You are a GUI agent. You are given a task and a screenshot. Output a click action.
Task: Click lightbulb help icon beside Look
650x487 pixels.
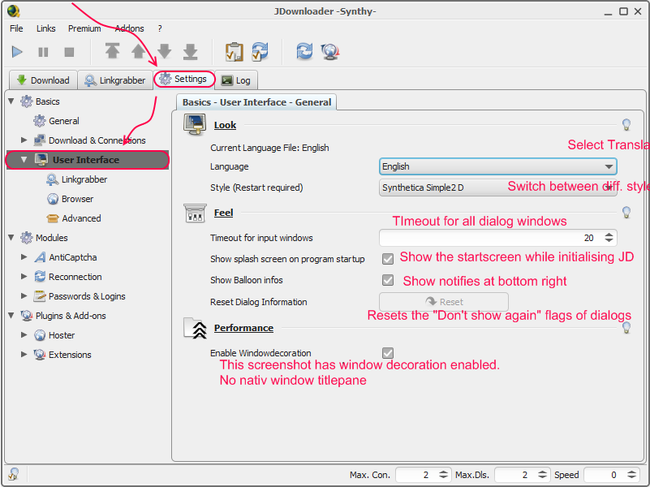626,124
